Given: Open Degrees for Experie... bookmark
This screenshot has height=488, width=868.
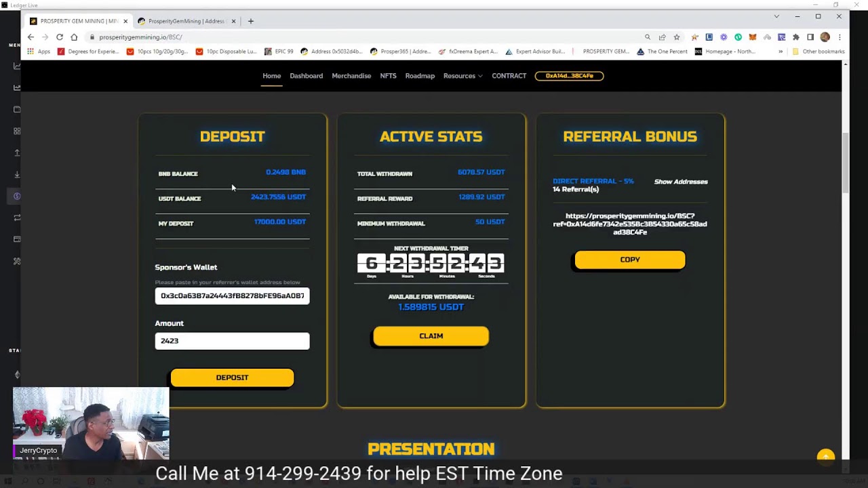Looking at the screenshot, I should tap(88, 52).
